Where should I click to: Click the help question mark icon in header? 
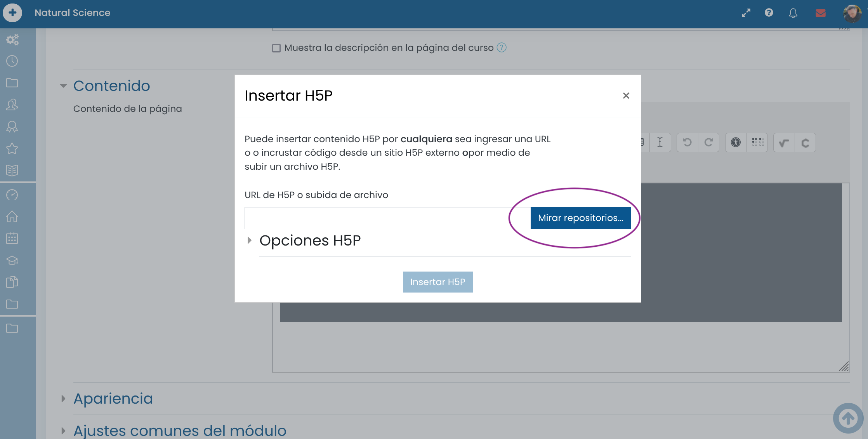tap(769, 13)
